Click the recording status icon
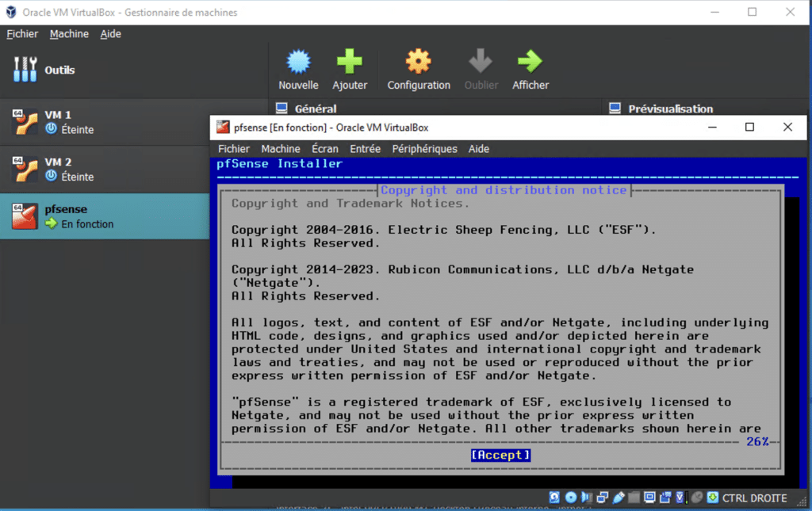 click(x=665, y=498)
